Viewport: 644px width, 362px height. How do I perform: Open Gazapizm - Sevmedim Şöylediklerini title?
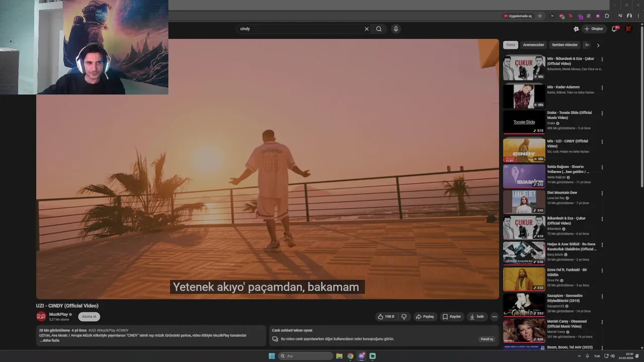(x=565, y=298)
